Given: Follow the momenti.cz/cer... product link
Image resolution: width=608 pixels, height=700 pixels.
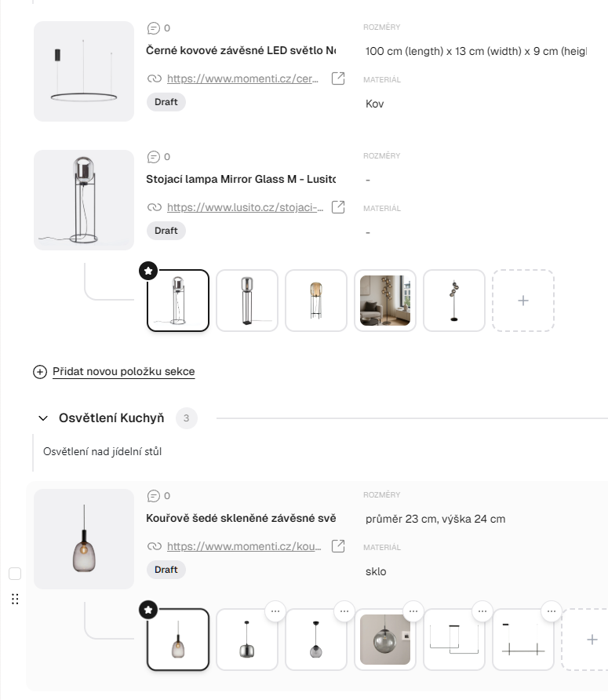Looking at the screenshot, I should [x=242, y=78].
